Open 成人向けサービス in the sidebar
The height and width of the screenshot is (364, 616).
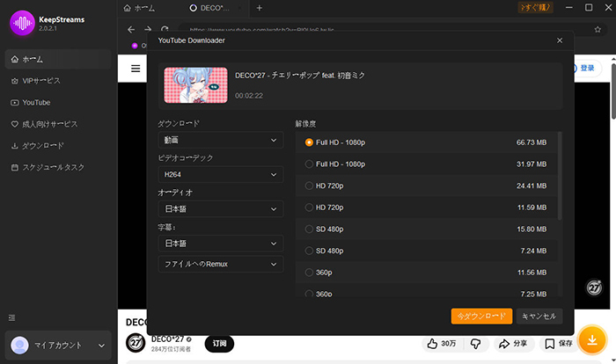click(x=58, y=124)
